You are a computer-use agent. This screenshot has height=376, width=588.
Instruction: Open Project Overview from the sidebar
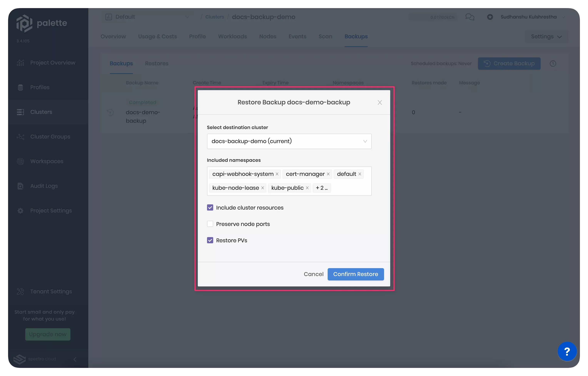(x=48, y=63)
